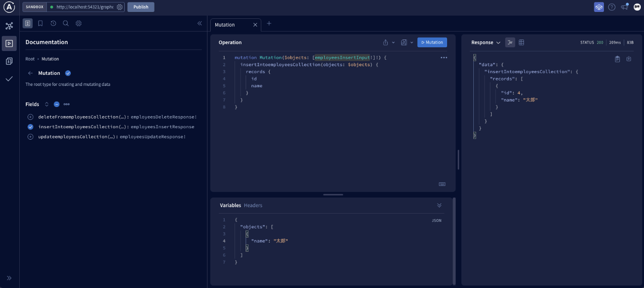Toggle the blue check beside Mutation heading
Screen dimensions: 644x288
pyautogui.click(x=68, y=73)
